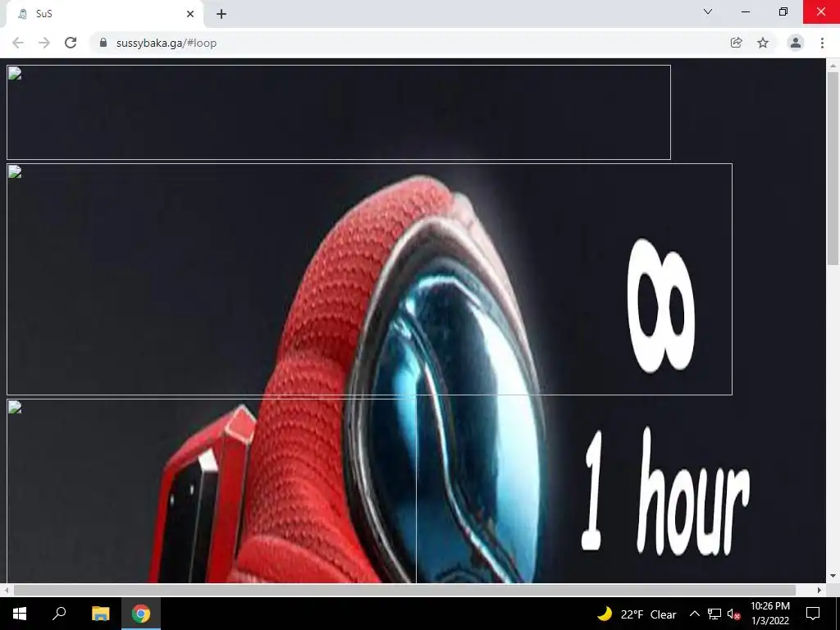Show hidden system tray icons
Screen dimensions: 840x630
click(x=694, y=614)
